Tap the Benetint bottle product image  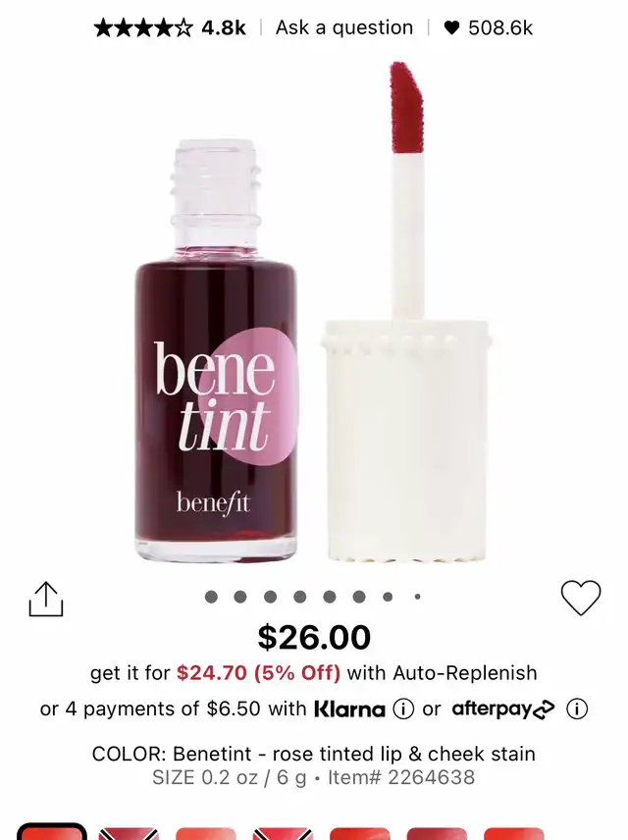216,351
